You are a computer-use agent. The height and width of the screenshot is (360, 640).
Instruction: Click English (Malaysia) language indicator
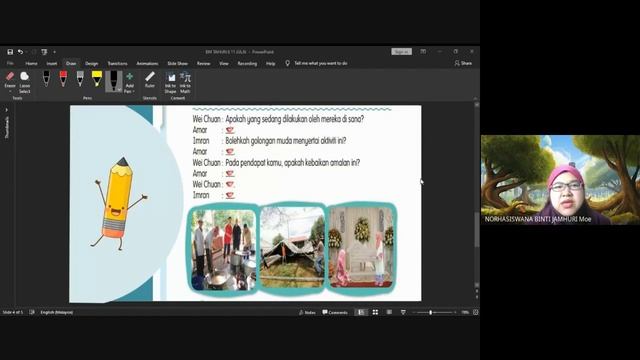coord(57,312)
